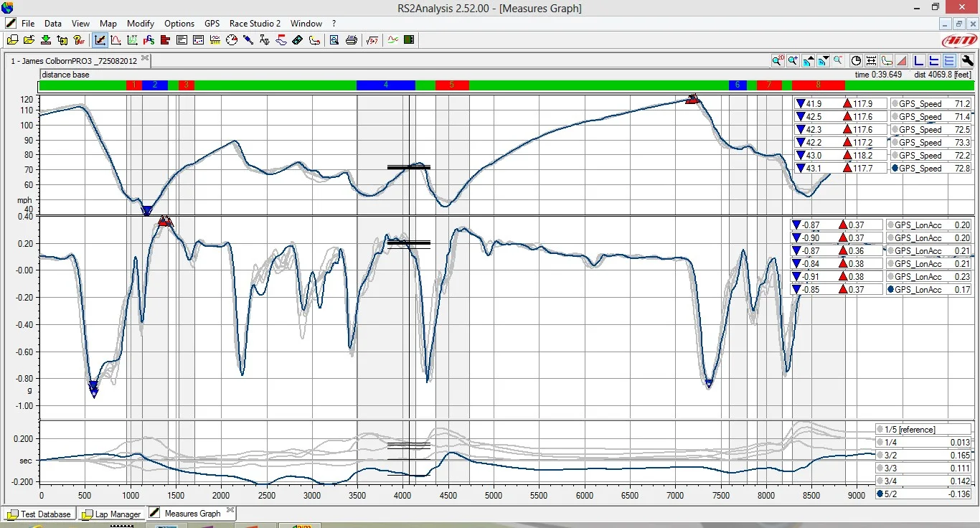
Task: Select track segment 8 in the red bar
Action: [818, 85]
